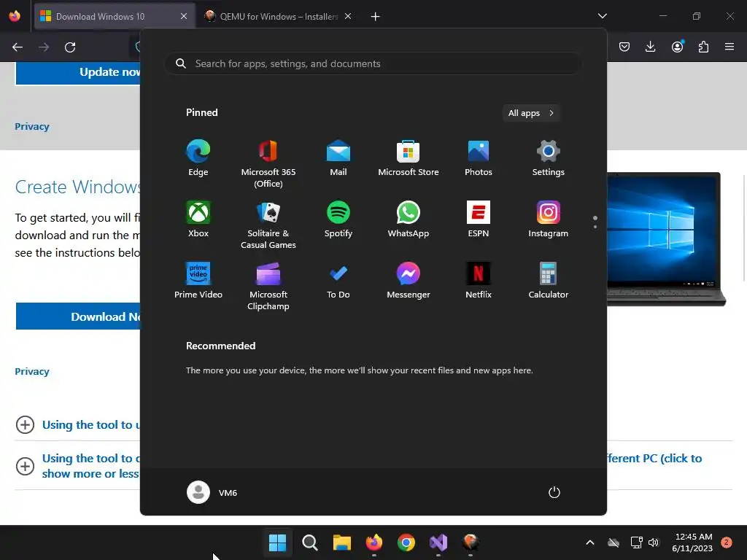Image resolution: width=747 pixels, height=560 pixels.
Task: Open File Explorer from taskbar
Action: click(342, 542)
